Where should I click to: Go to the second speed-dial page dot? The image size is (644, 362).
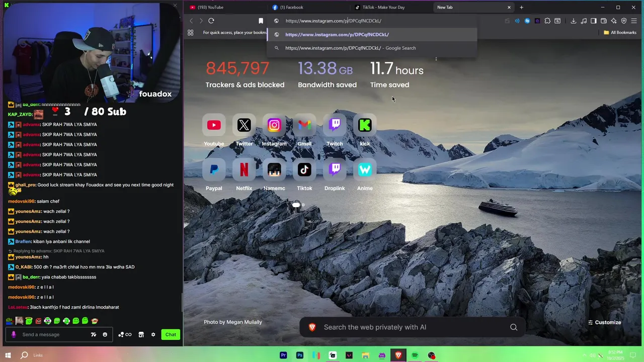303,205
